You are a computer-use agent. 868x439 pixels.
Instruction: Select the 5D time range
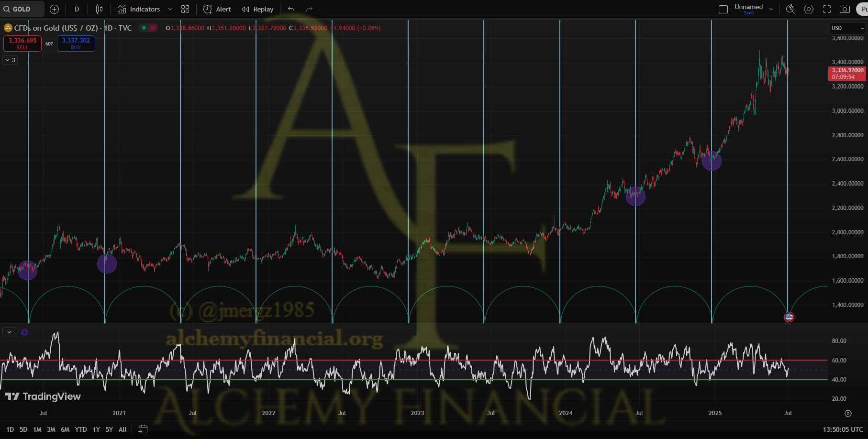click(x=23, y=429)
